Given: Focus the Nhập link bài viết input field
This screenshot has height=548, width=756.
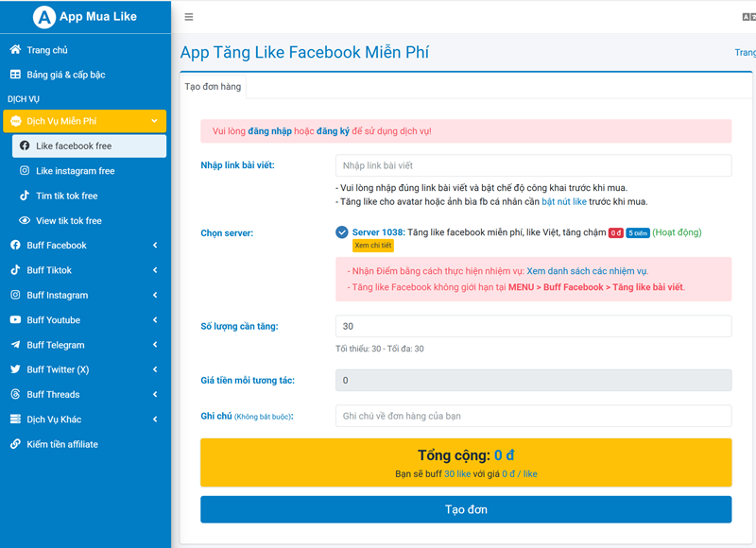Looking at the screenshot, I should coord(533,165).
